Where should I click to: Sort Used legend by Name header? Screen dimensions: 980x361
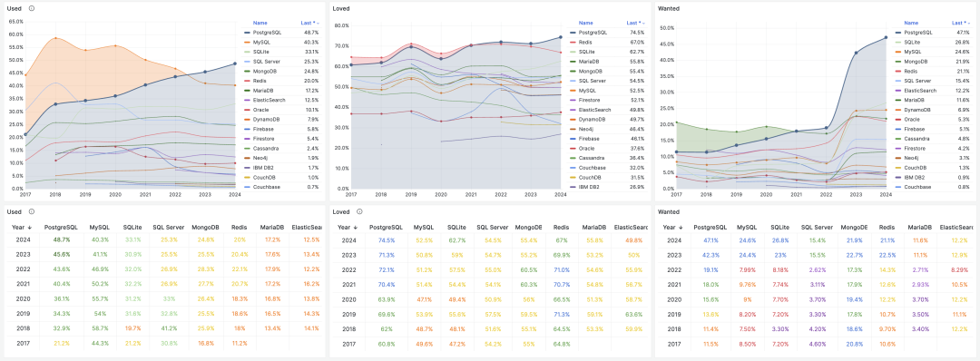point(260,23)
